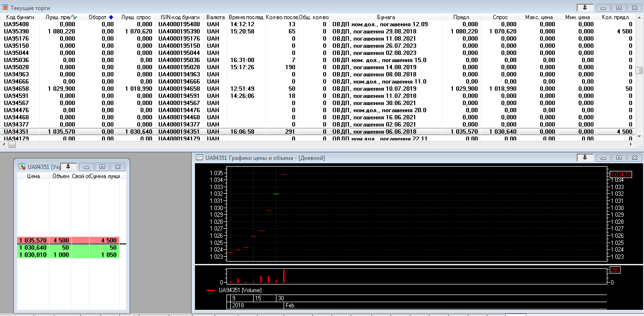The height and width of the screenshot is (316, 644).
Task: Click the Цена header in the order book
Action: click(33, 176)
